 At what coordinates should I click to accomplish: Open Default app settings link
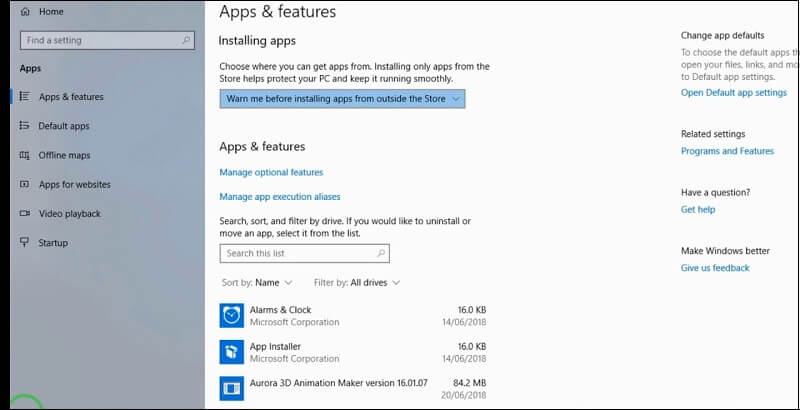pos(734,92)
